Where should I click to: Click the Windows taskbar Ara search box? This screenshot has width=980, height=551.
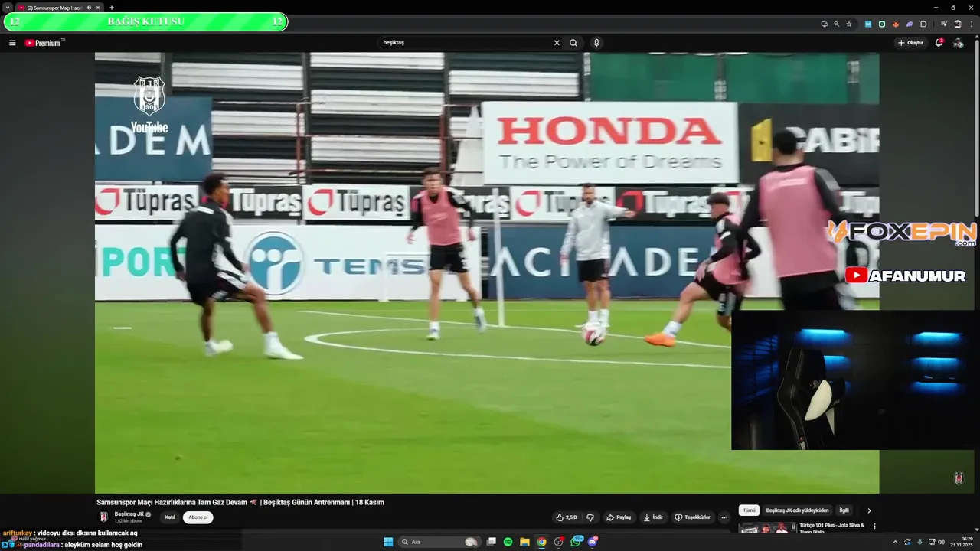point(439,542)
